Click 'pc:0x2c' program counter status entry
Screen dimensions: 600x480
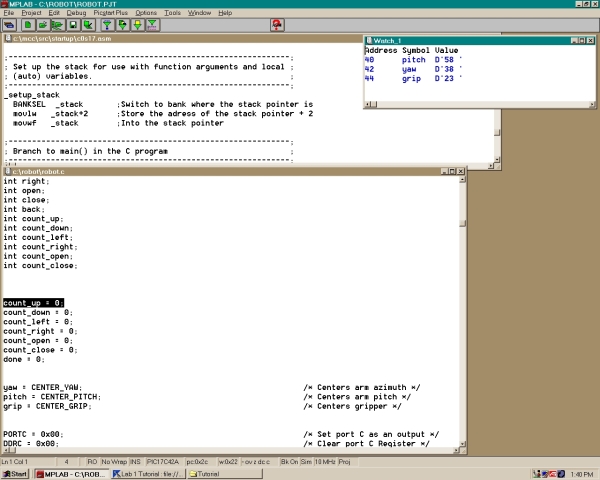pos(197,462)
